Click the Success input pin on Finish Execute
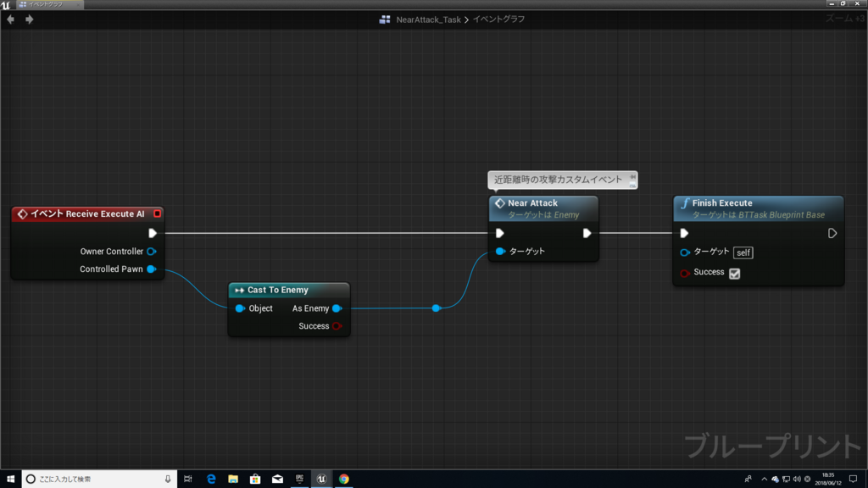Viewport: 868px width, 488px height. 685,273
